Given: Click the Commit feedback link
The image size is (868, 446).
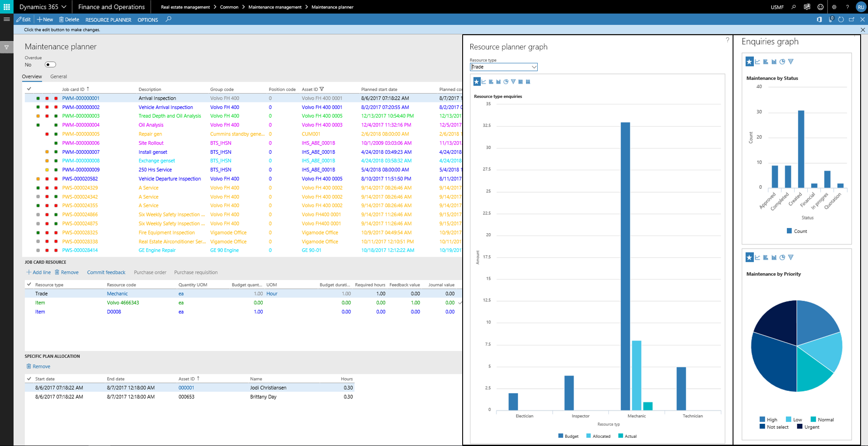Looking at the screenshot, I should tap(106, 272).
